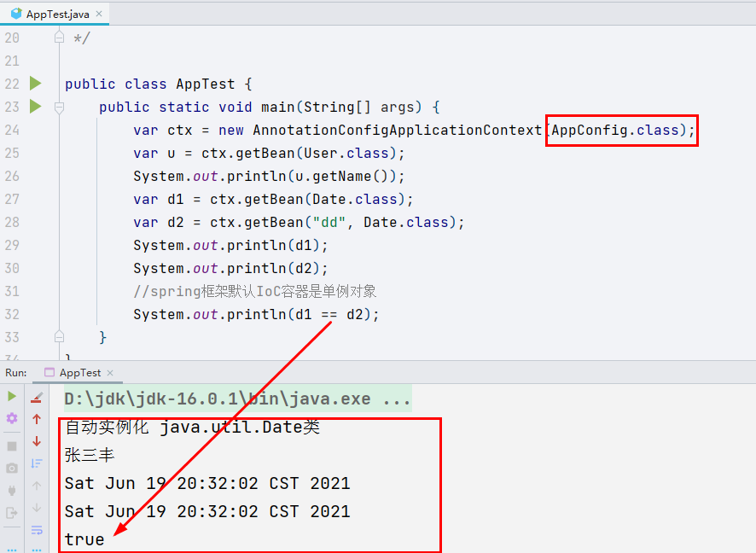This screenshot has height=553, width=756.
Task: Click u.getName() on line 26
Action: tap(345, 176)
